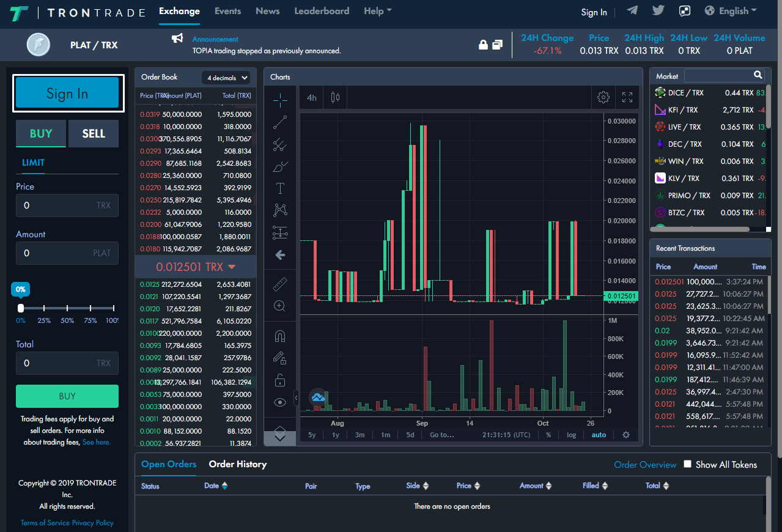Viewport: 782px width, 532px height.
Task: Open the Exchange tab
Action: pyautogui.click(x=179, y=11)
